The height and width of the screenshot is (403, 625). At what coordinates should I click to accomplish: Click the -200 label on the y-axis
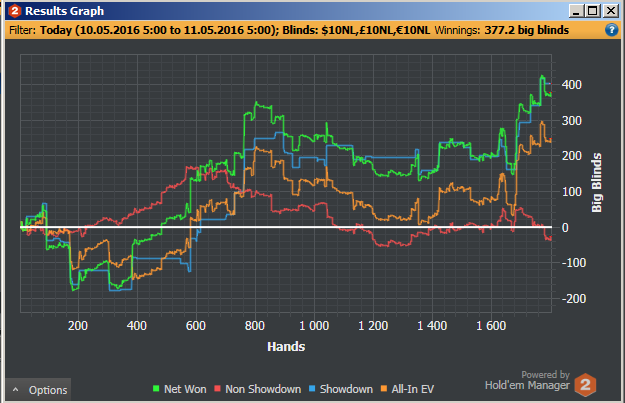[x=574, y=299]
